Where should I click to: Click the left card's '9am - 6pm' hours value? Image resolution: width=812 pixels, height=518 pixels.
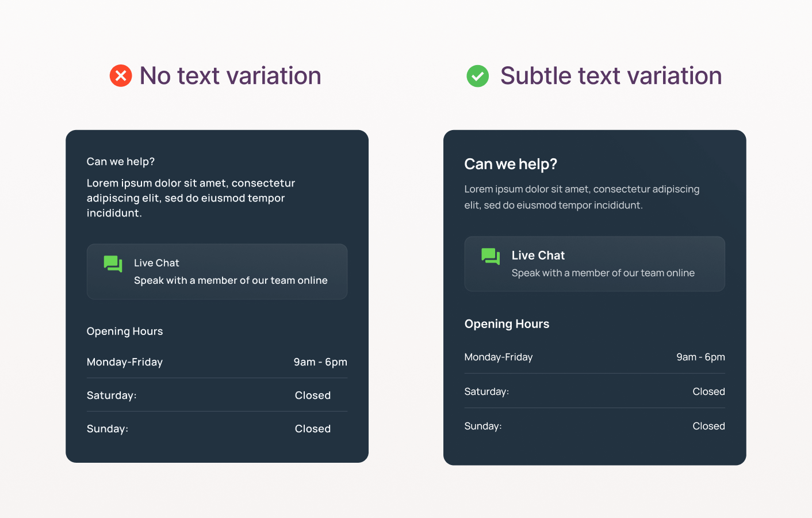(x=320, y=362)
